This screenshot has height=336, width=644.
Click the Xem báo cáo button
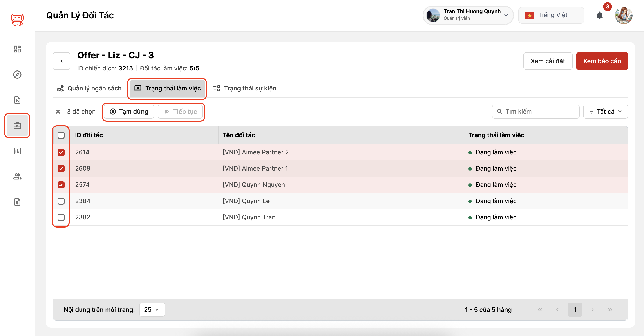602,61
